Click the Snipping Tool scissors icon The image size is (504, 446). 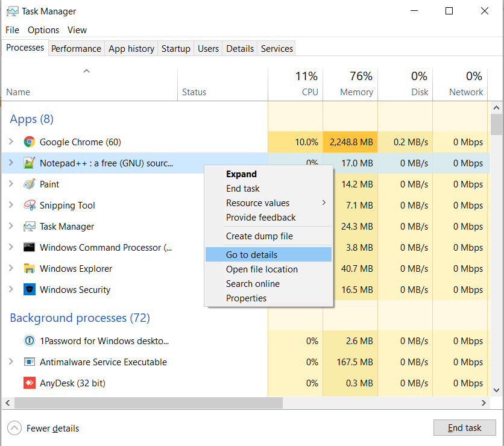pos(30,205)
